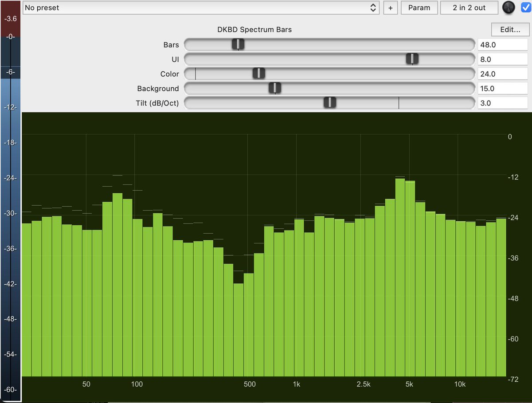The image size is (532, 403).
Task: Click the Color parameter label
Action: tap(170, 74)
